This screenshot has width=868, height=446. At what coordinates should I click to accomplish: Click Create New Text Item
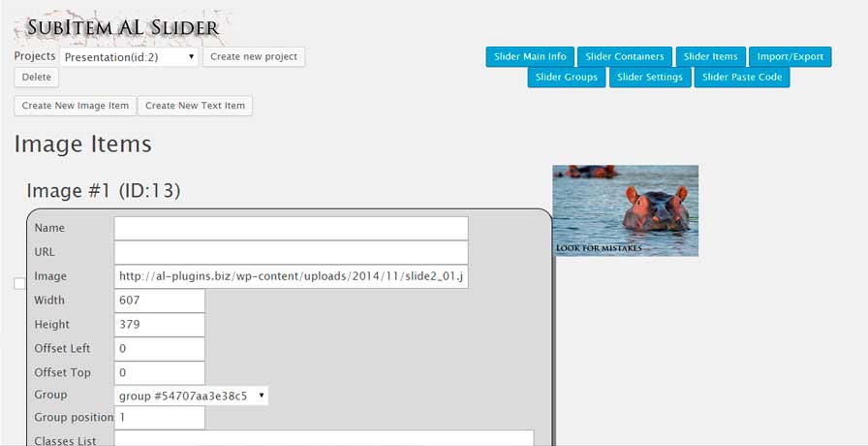point(195,106)
